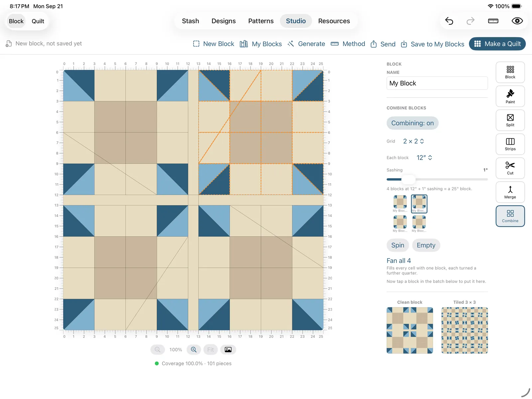
Task: Open Grid 2 × 2 dropdown
Action: [x=413, y=141]
